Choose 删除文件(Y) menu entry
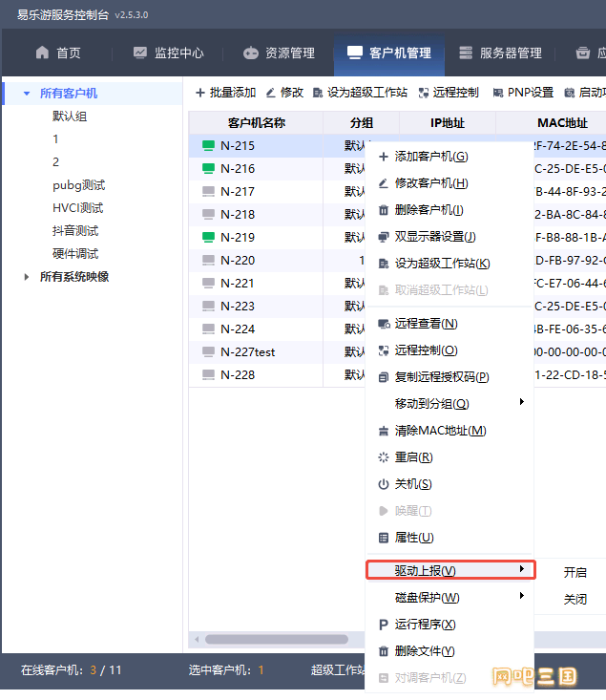Image resolution: width=606 pixels, height=700 pixels. click(x=449, y=651)
